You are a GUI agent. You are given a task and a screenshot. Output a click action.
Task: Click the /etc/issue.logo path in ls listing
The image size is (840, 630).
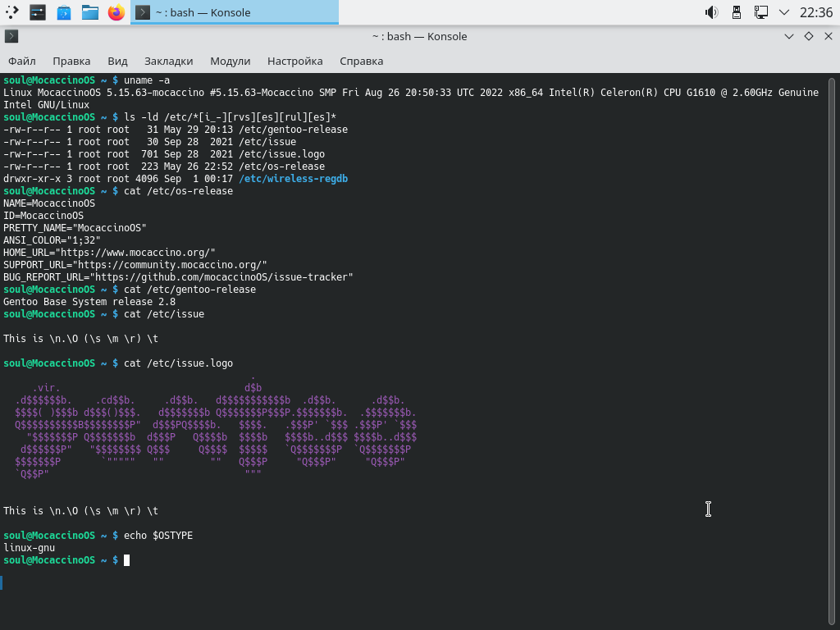[x=282, y=153]
